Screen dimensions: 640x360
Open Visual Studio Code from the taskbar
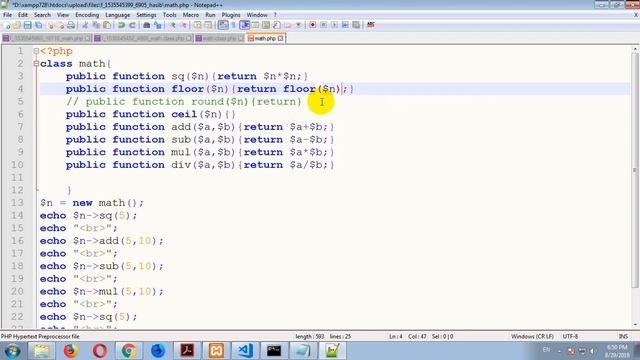pos(245,351)
